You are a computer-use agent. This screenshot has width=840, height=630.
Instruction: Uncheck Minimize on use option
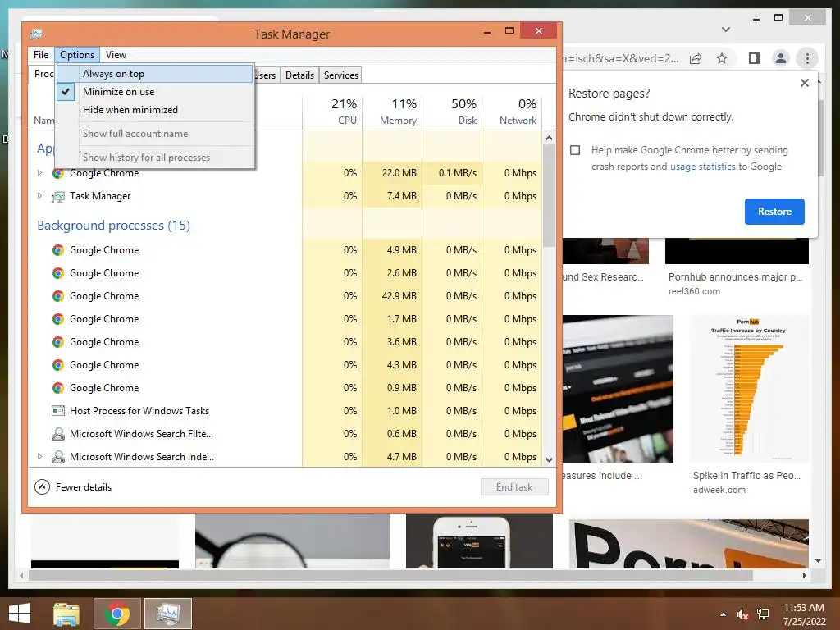(154, 92)
